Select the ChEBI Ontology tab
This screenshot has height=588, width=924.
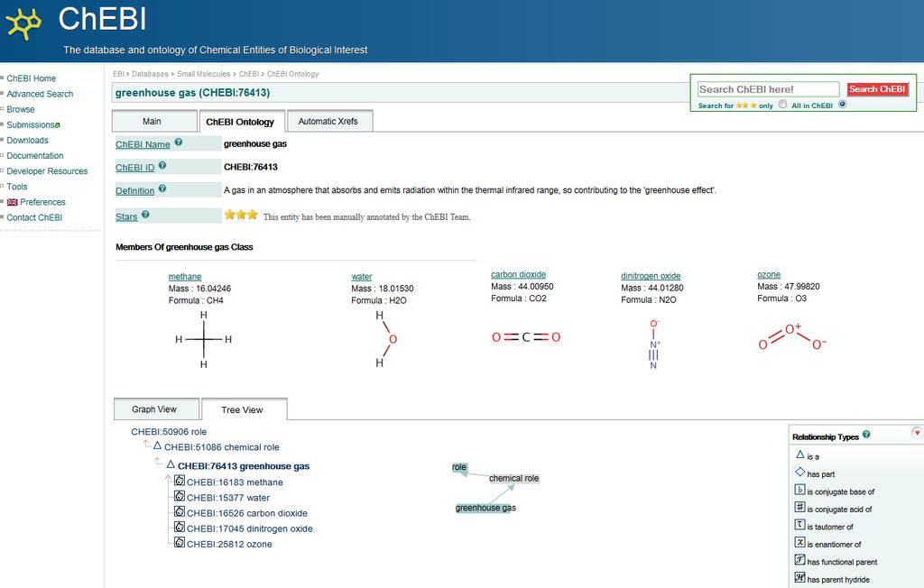tap(240, 122)
